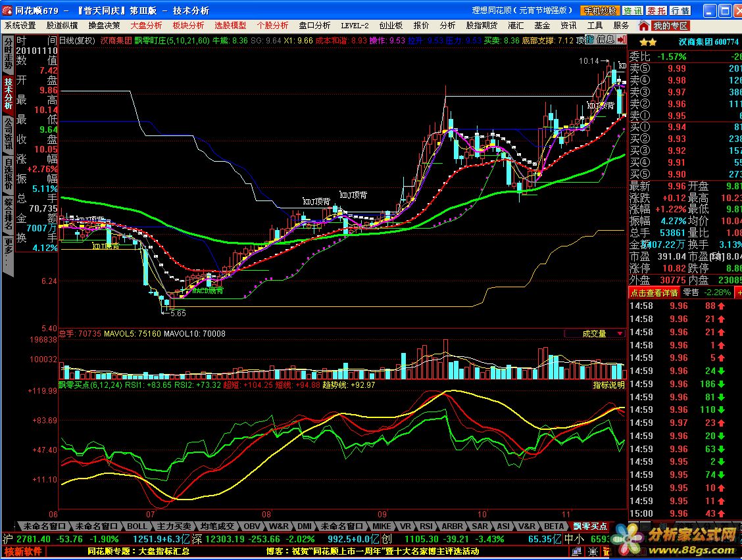
Task: Select the ARBR indicator tab
Action: 453,526
